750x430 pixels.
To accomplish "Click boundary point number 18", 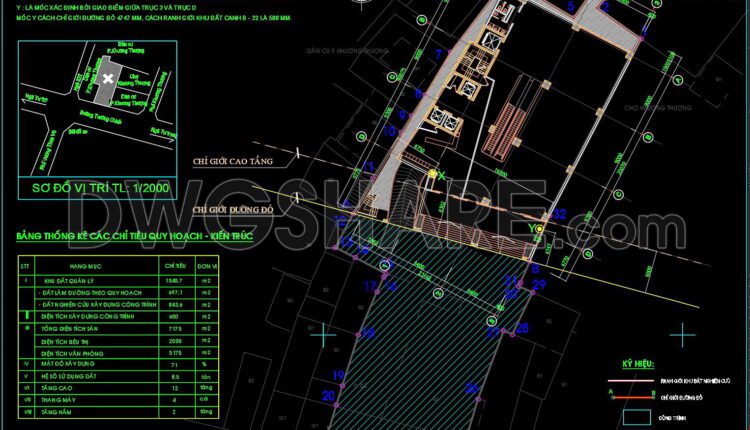I will click(368, 332).
